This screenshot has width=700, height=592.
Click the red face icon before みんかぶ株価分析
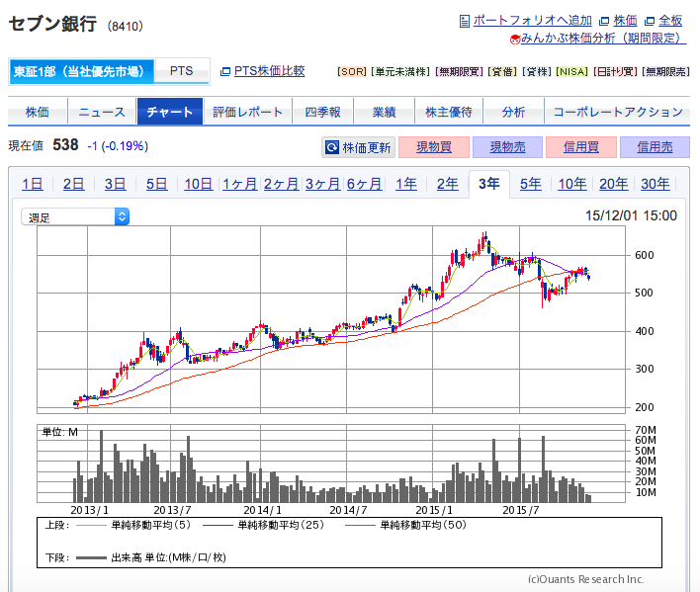515,40
